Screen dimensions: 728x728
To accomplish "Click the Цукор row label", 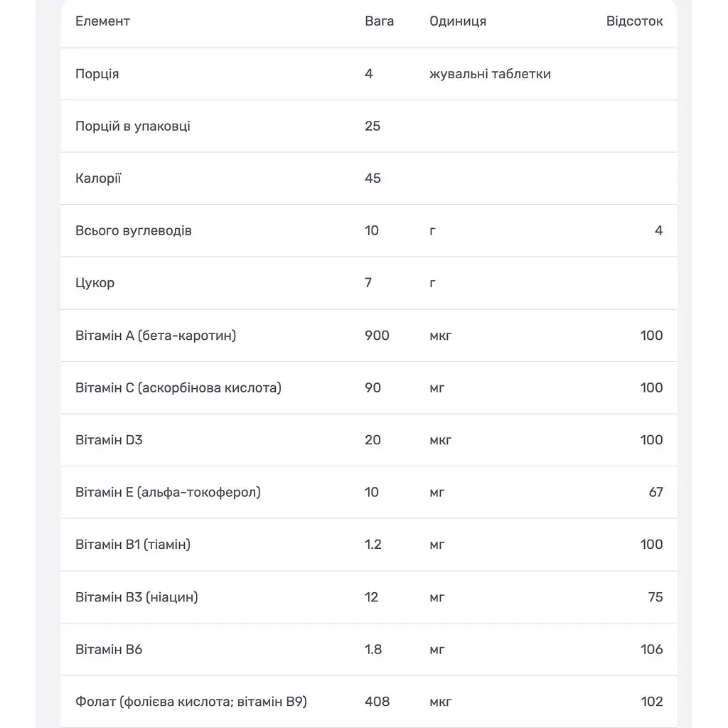I will click(95, 283).
